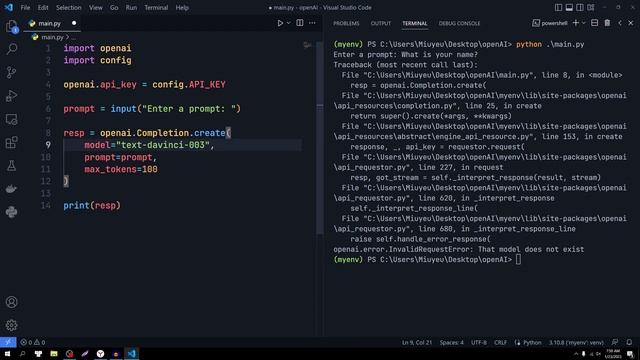The image size is (640, 360).
Task: Open the Explorer view in activity bar
Action: coord(11,27)
